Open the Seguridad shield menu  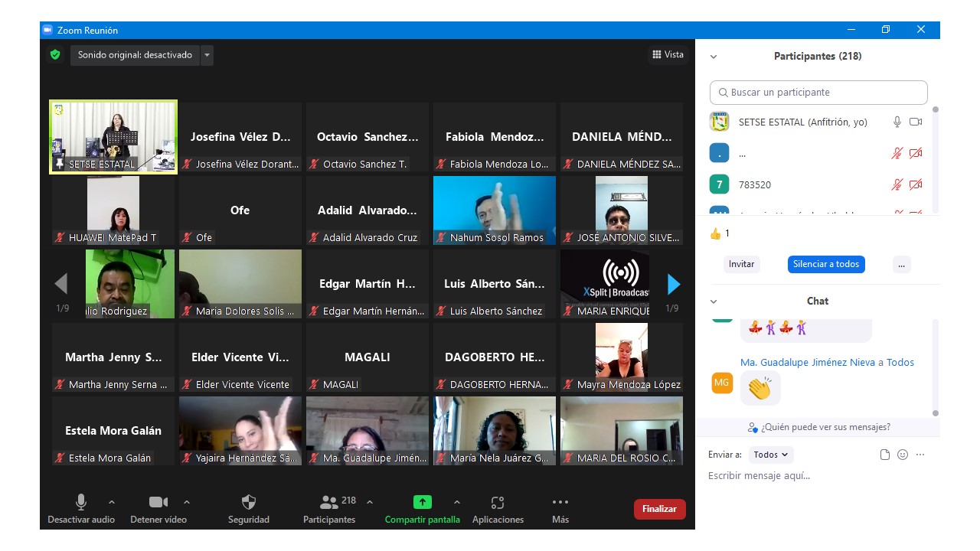(x=249, y=510)
